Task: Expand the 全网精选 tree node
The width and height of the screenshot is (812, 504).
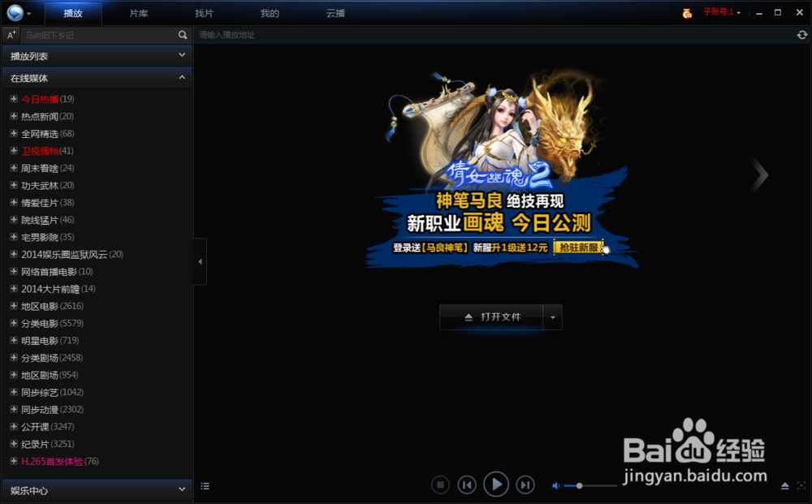Action: pyautogui.click(x=14, y=133)
